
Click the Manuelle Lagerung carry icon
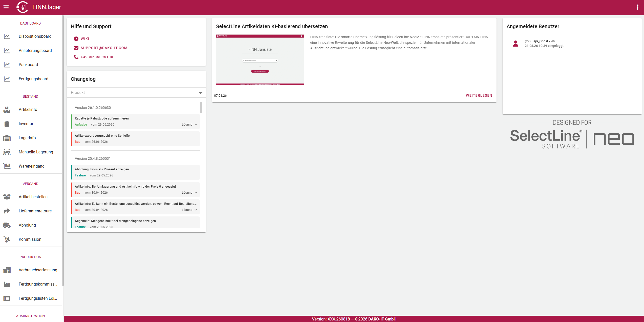pos(7,152)
